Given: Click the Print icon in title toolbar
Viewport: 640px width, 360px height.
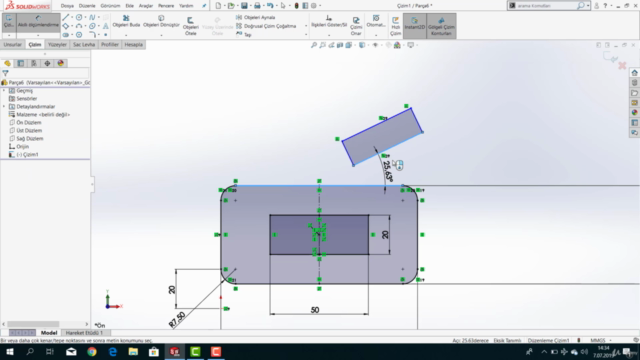Looking at the screenshot, I should click(x=257, y=6).
